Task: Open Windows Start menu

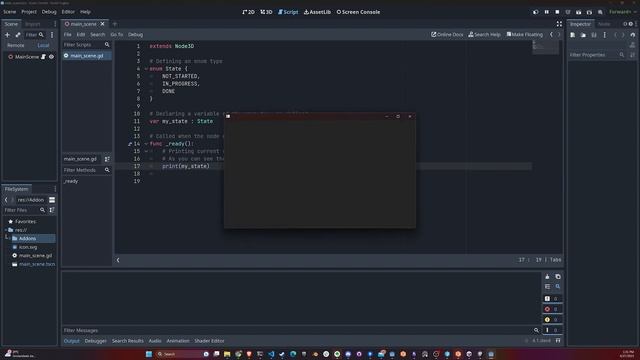Action: click(149, 354)
